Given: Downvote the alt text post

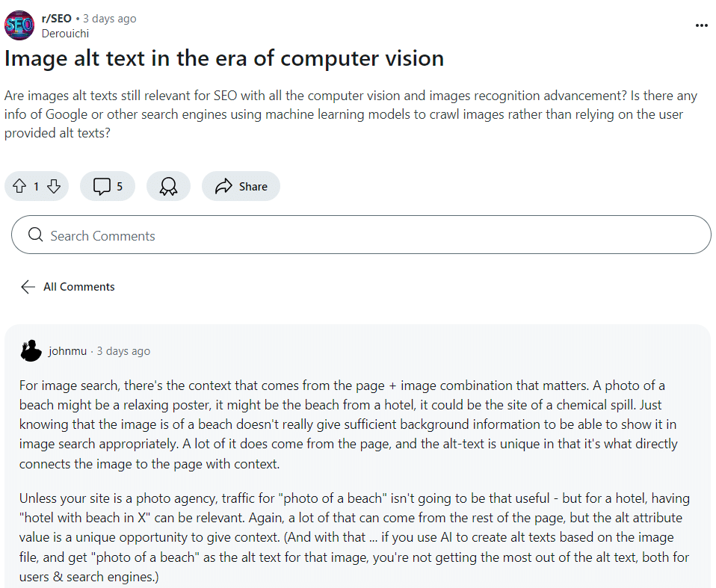Looking at the screenshot, I should click(54, 187).
